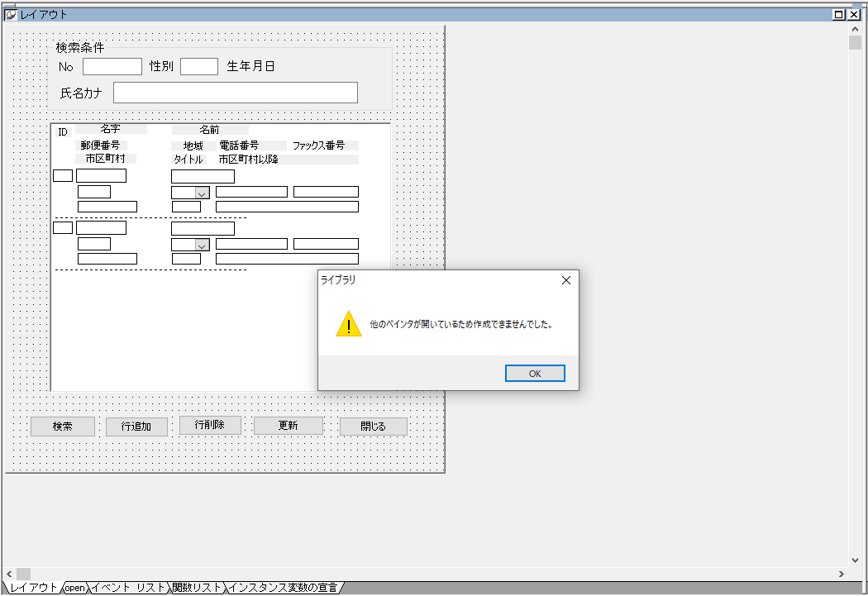Image resolution: width=868 pixels, height=596 pixels.
Task: Expand the 地域 dropdown in second row
Action: [x=201, y=245]
